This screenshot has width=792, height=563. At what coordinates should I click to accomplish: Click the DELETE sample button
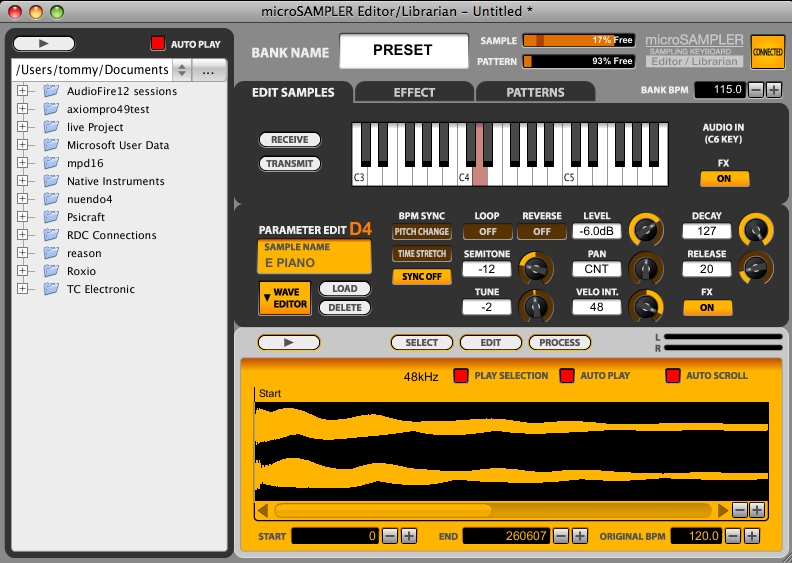point(345,308)
